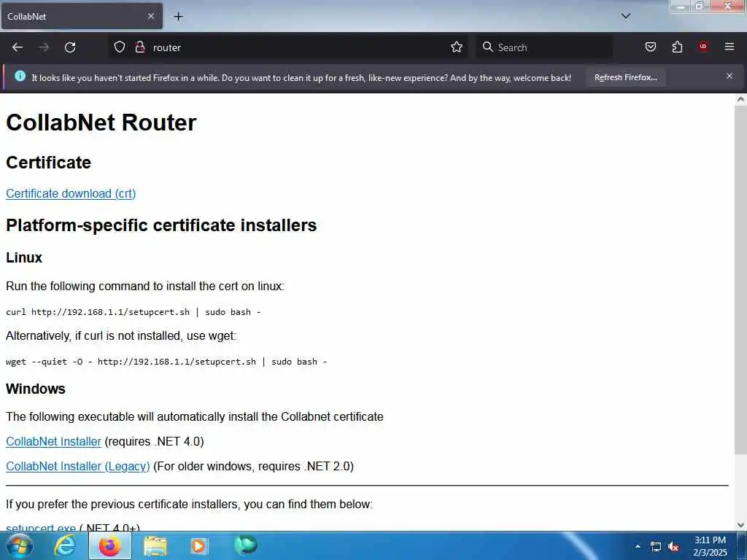The height and width of the screenshot is (560, 747).
Task: Open tracking protection shield info
Action: (x=120, y=47)
